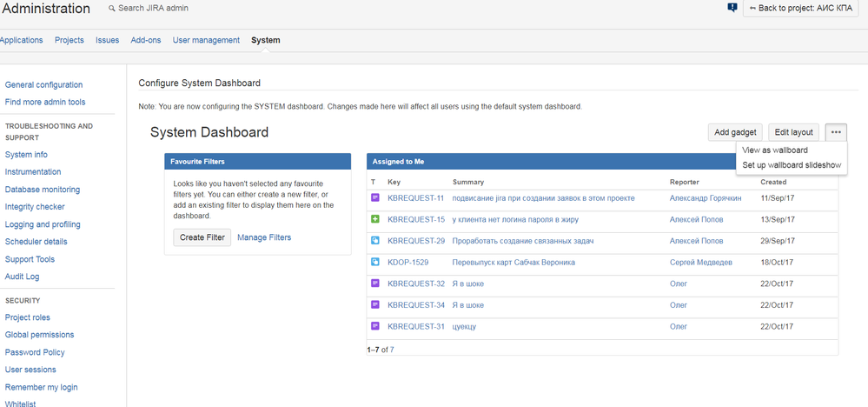Click blue subtask icon for KBREQUEST-29

pyautogui.click(x=374, y=241)
